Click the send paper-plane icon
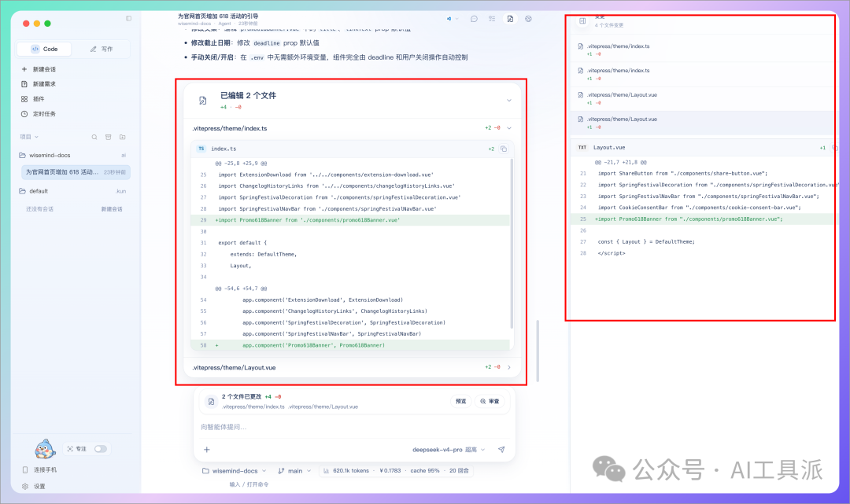The width and height of the screenshot is (850, 504). click(501, 449)
